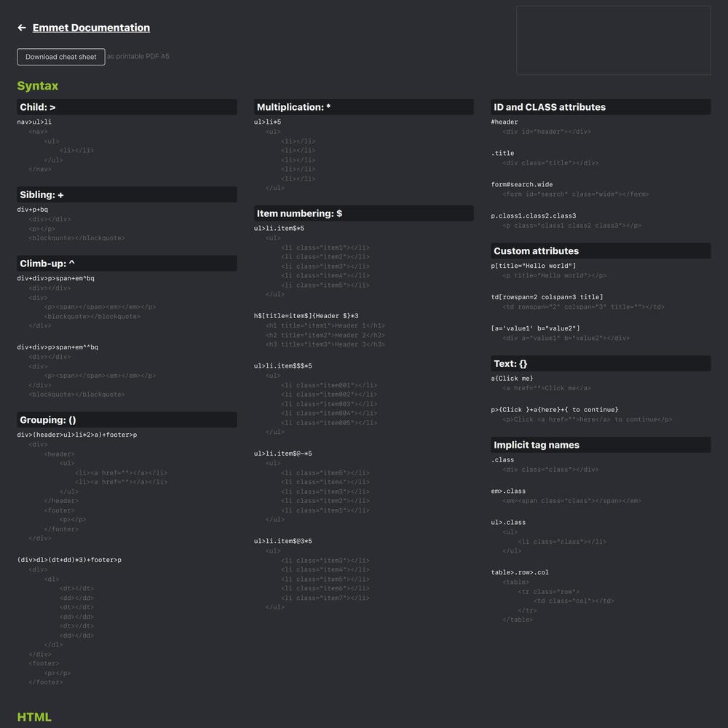Click the output line <div class="title"></div>
Viewport: 728px width, 728px height.
(x=550, y=163)
